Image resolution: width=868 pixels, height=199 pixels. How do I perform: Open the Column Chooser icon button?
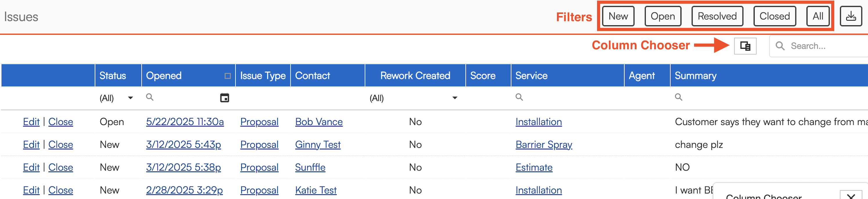coord(745,46)
